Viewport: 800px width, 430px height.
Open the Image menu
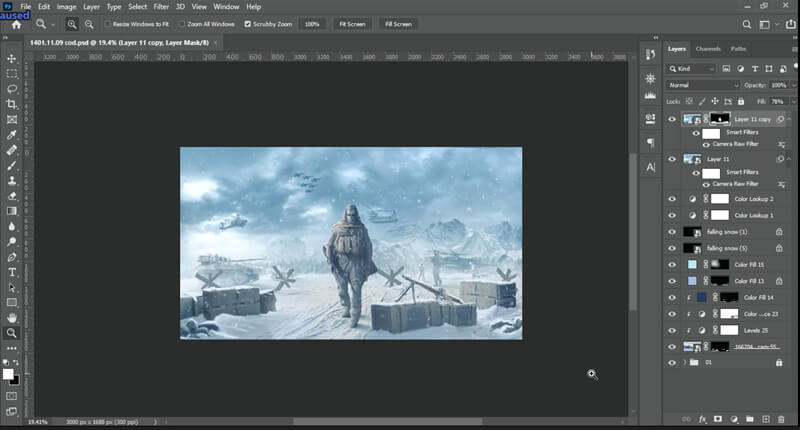click(66, 7)
